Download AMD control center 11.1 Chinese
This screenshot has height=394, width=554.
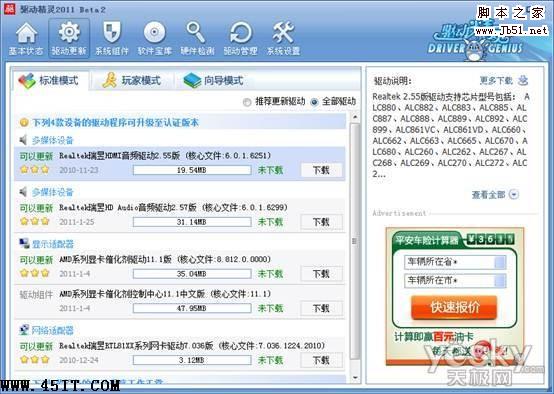pos(321,308)
